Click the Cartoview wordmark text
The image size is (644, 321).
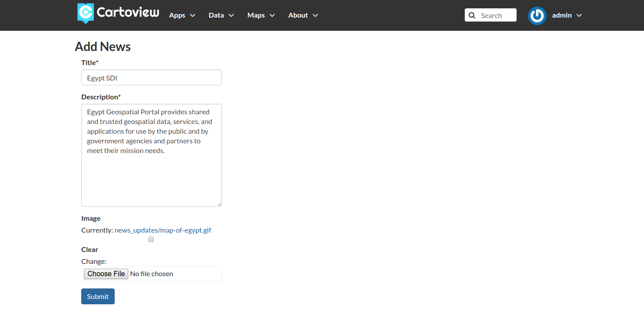click(128, 12)
